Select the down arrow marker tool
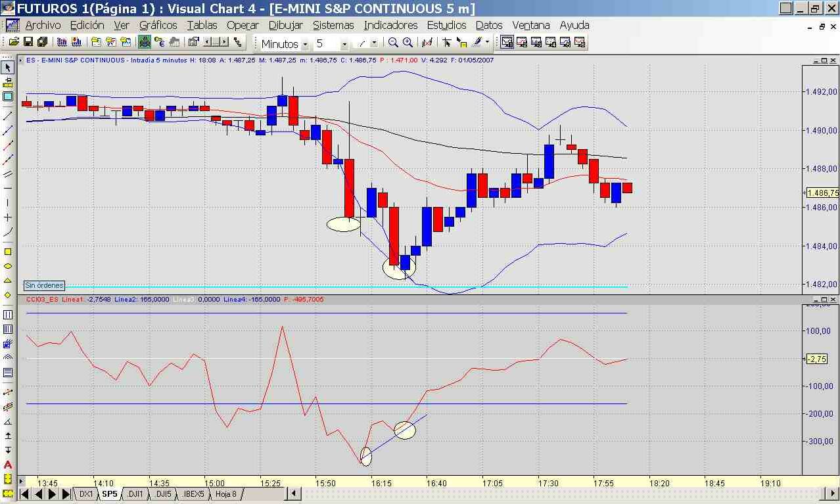This screenshot has width=840, height=504. coord(8,450)
